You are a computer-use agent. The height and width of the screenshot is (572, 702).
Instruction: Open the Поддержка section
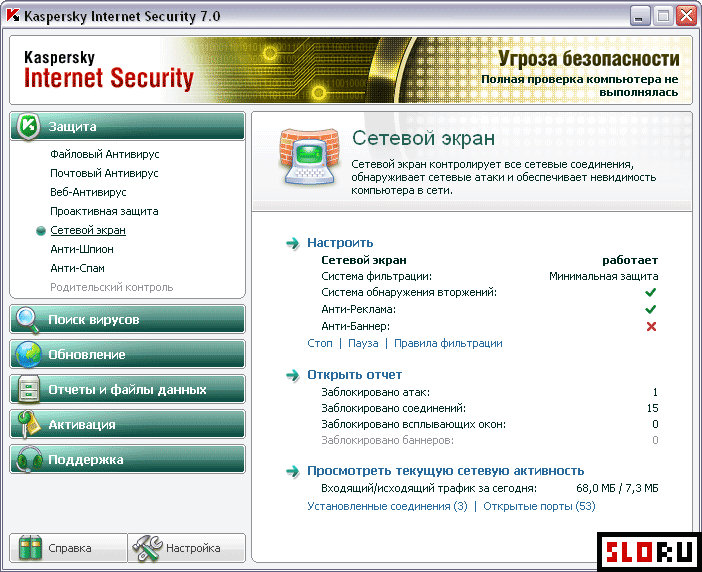(x=127, y=459)
